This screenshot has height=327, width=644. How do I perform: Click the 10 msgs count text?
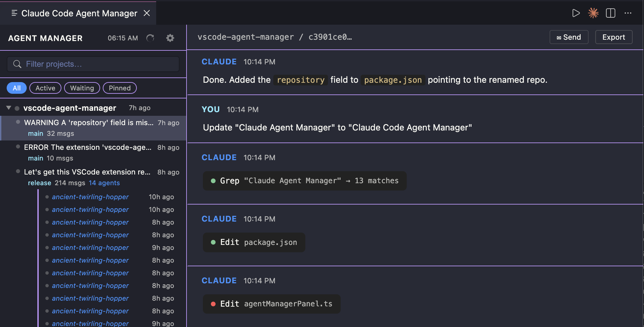click(60, 158)
